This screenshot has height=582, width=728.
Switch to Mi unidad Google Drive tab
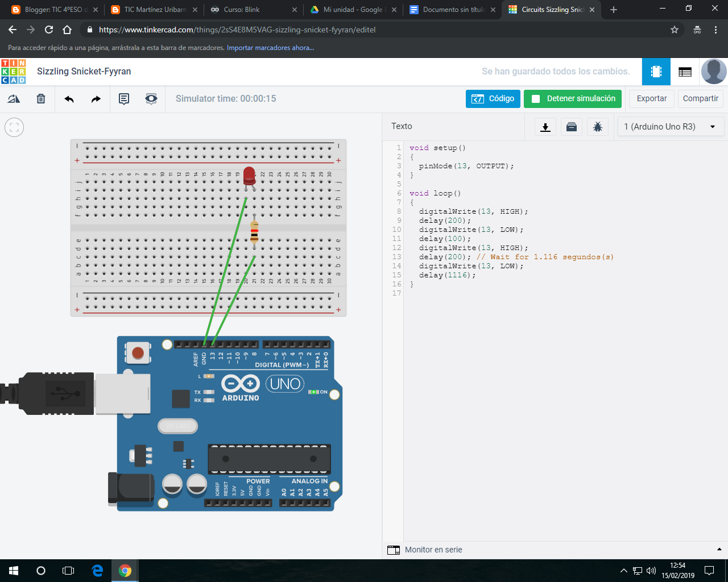click(353, 10)
